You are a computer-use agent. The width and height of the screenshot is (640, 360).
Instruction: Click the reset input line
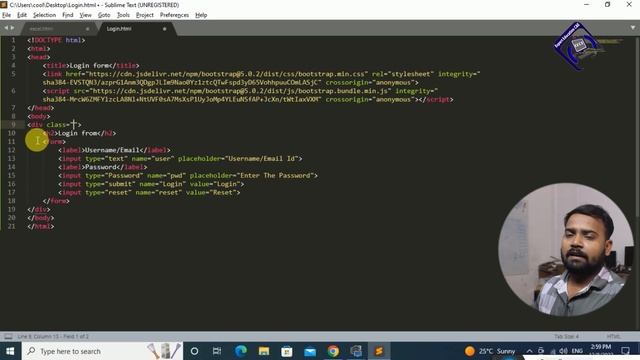149,192
